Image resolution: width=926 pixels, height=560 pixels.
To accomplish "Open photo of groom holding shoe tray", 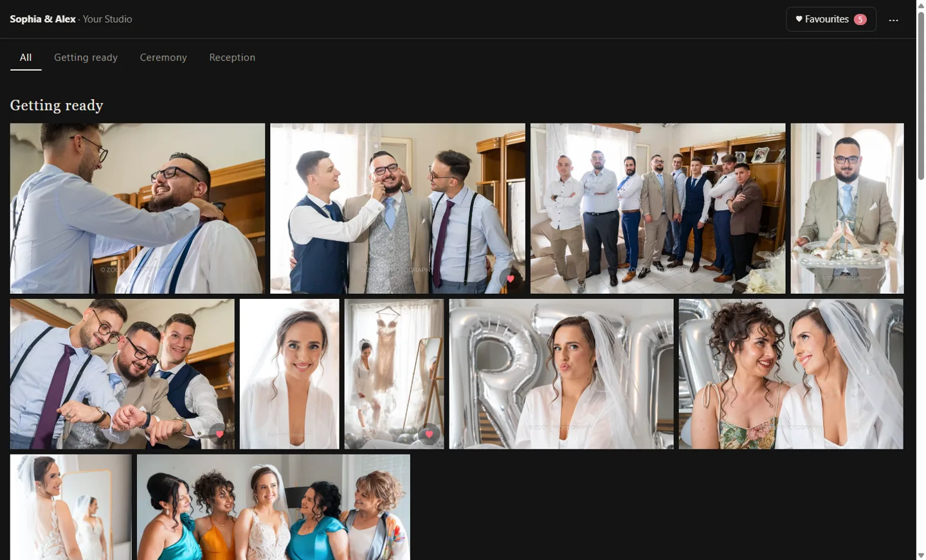I will coord(847,208).
